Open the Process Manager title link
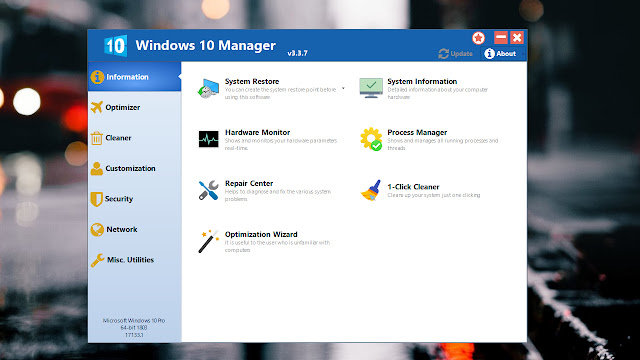Viewport: 640px width, 360px height. 417,132
